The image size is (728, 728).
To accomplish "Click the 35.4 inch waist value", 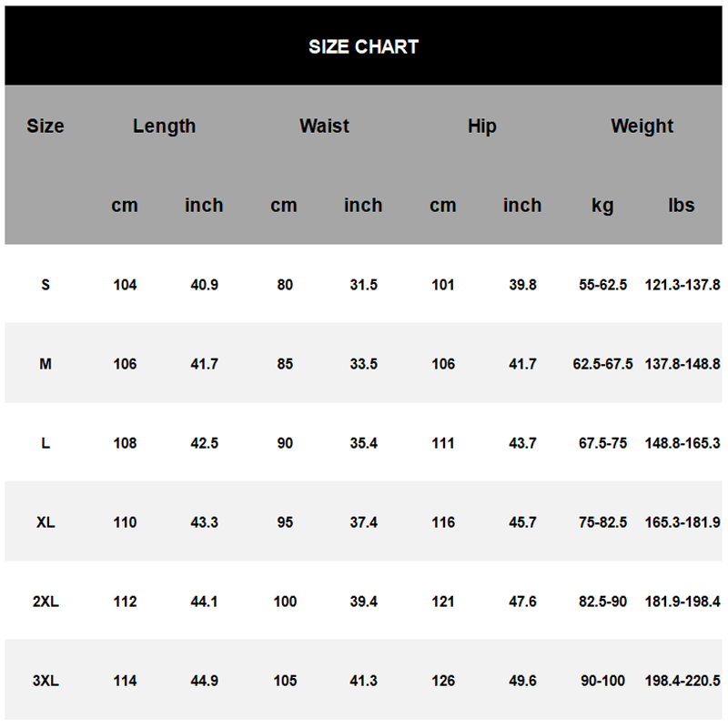I will coord(363,443).
